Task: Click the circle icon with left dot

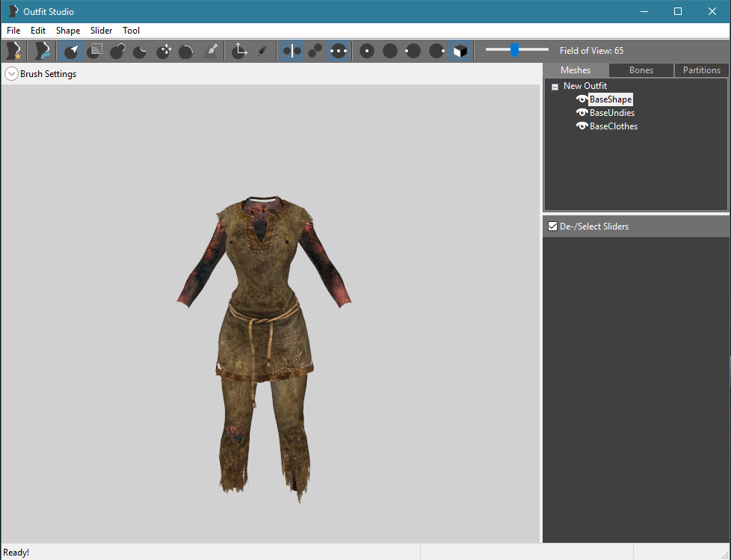Action: click(413, 51)
